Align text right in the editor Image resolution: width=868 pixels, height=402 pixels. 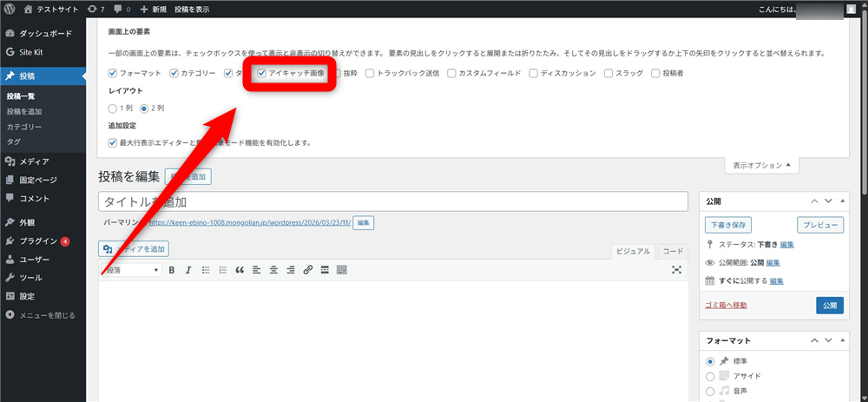tap(291, 270)
